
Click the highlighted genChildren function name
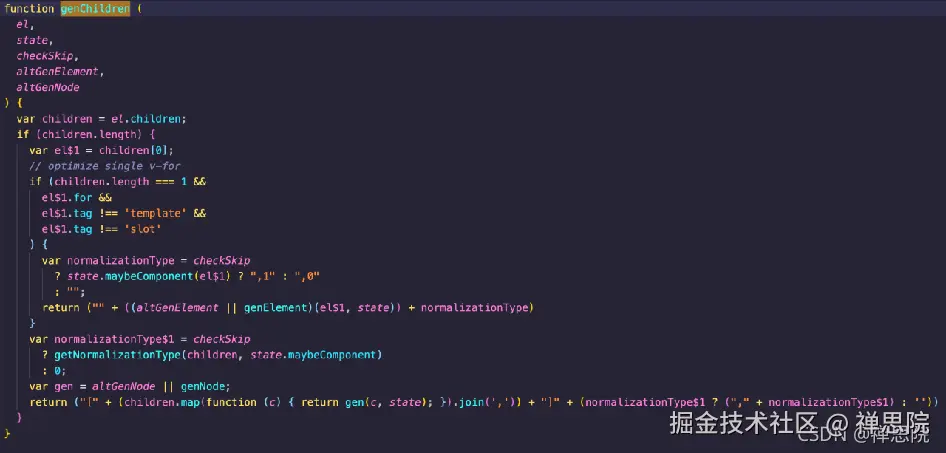(x=95, y=8)
